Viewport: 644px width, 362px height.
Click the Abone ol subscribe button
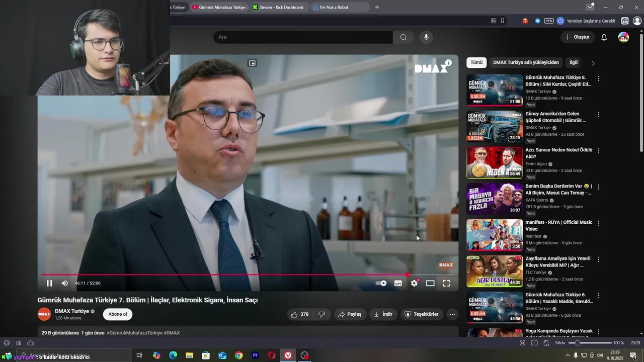coord(118,314)
